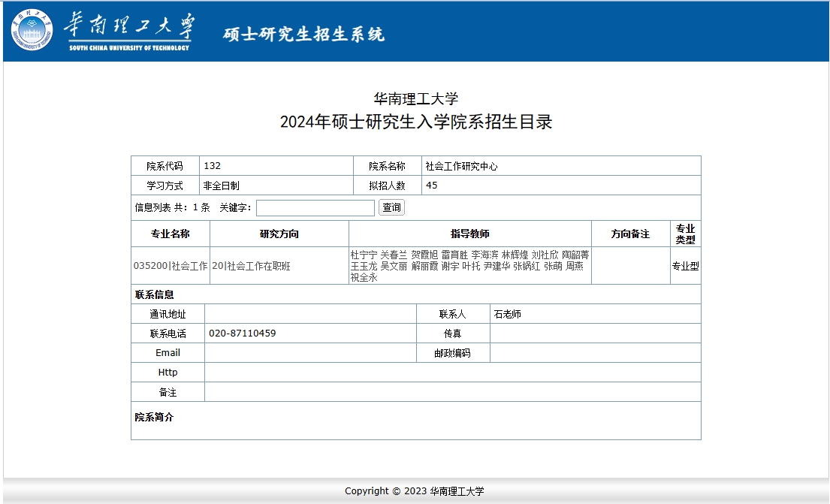
Task: Select the 社会工作研究中心 department name
Action: coord(462,166)
